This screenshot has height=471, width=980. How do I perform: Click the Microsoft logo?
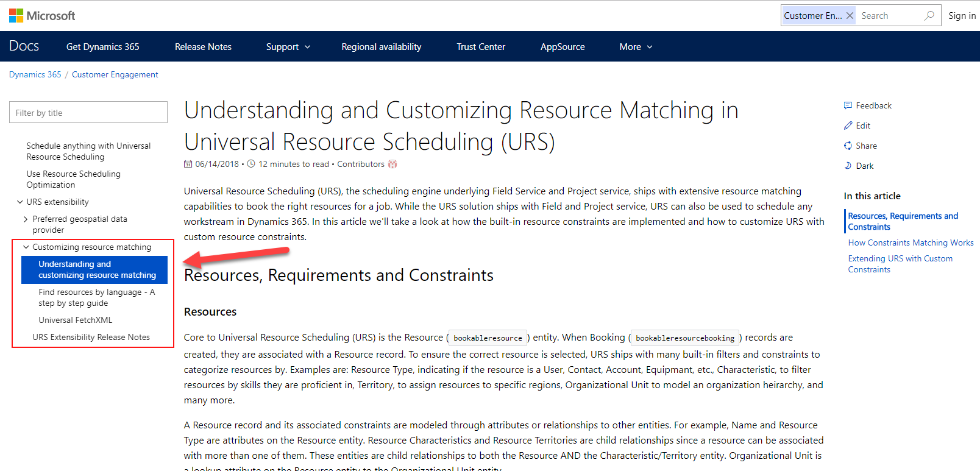coord(42,16)
